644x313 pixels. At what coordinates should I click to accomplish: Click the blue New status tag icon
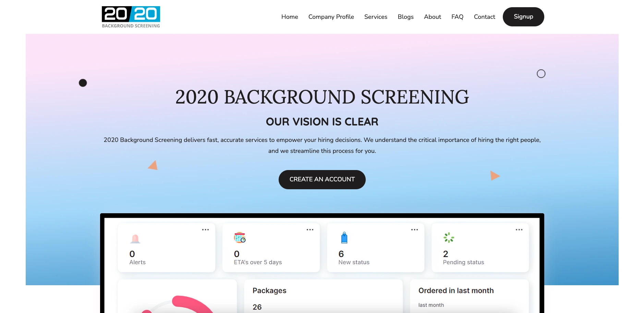(344, 238)
